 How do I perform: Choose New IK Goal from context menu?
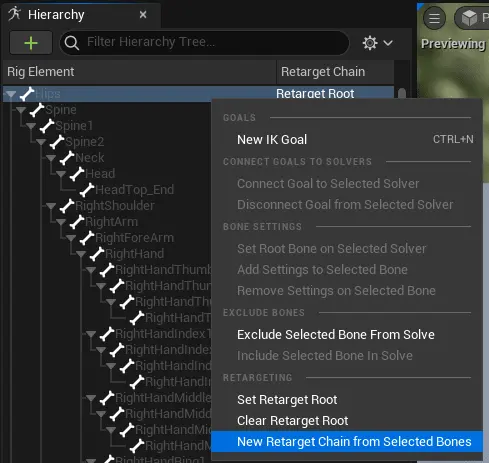coord(347,140)
